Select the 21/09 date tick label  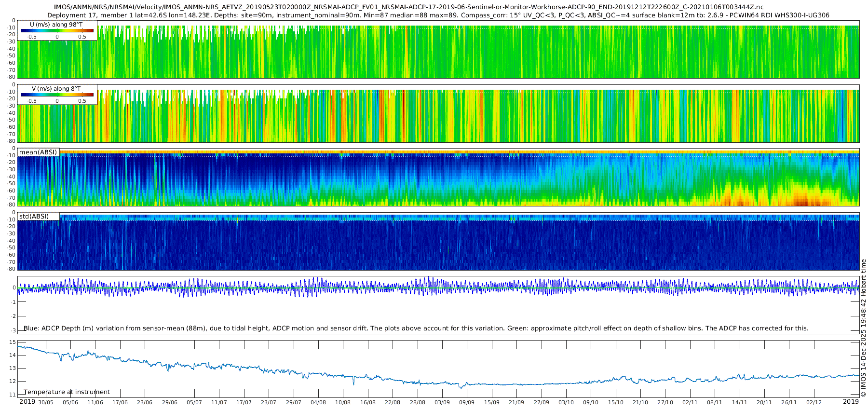tap(516, 402)
